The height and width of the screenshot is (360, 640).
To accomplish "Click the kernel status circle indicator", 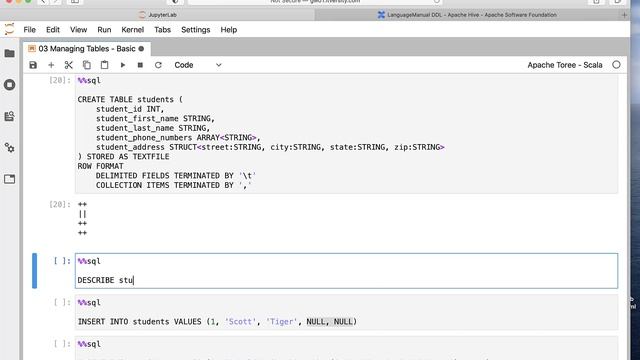I will (616, 65).
